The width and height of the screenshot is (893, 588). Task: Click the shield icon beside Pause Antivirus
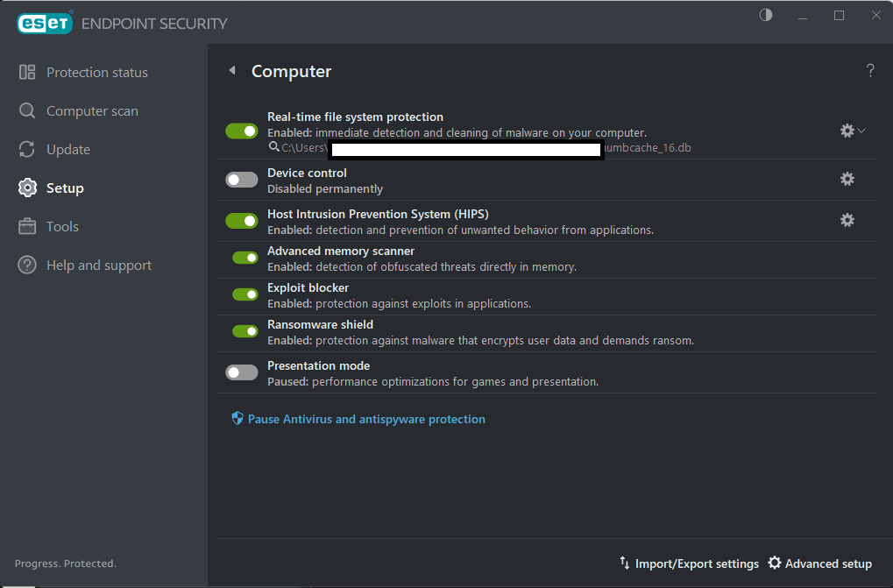coord(237,419)
